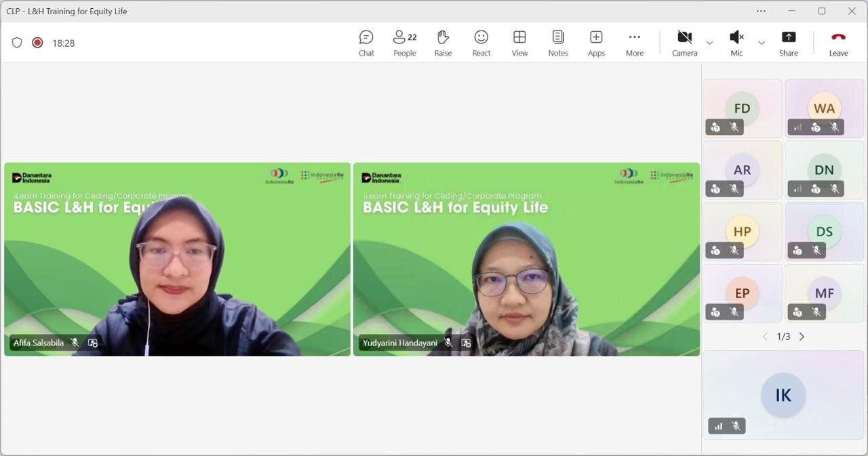The image size is (868, 456).
Task: Raise your hand in the meeting
Action: (x=443, y=43)
